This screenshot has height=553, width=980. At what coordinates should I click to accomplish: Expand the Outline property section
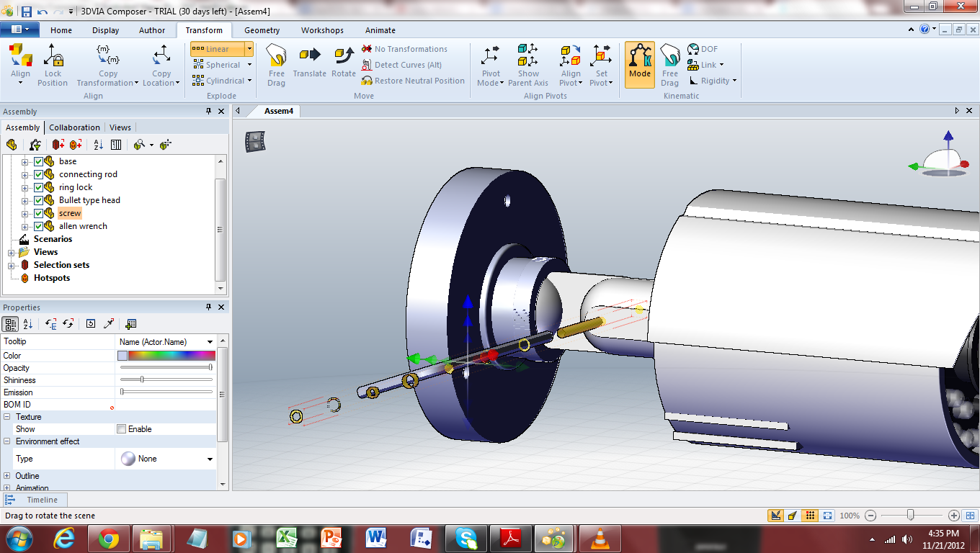pyautogui.click(x=7, y=476)
